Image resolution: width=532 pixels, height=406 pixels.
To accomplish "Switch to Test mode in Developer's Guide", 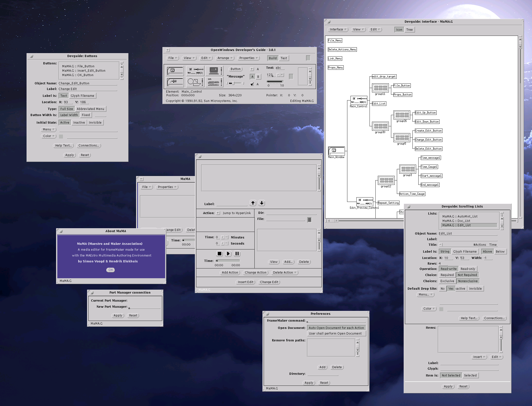I will click(x=284, y=58).
